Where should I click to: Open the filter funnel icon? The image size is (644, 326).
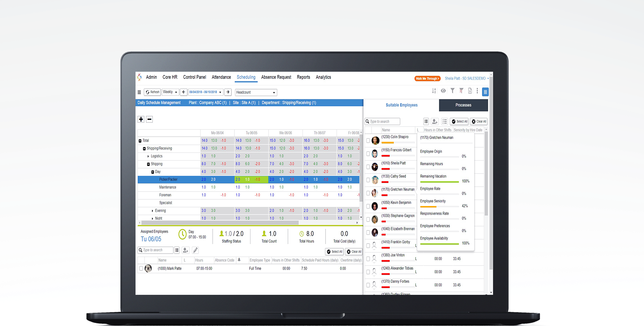[452, 91]
